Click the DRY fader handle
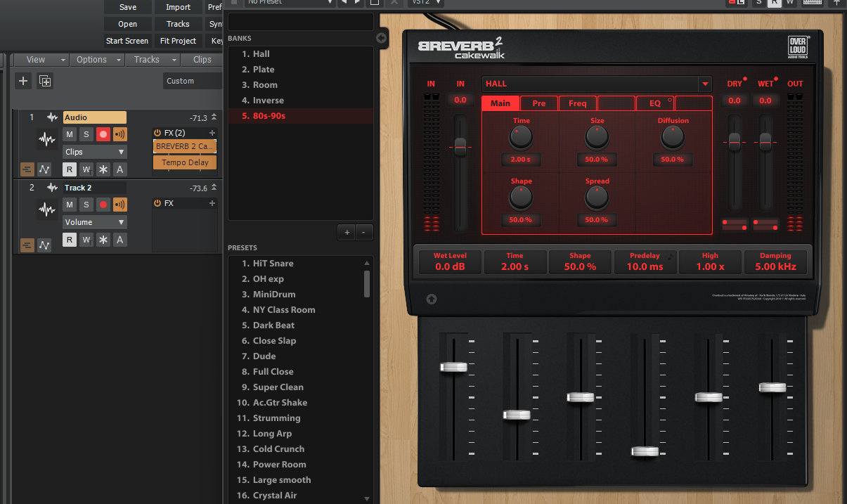Viewport: 847px width, 504px height. coord(735,141)
